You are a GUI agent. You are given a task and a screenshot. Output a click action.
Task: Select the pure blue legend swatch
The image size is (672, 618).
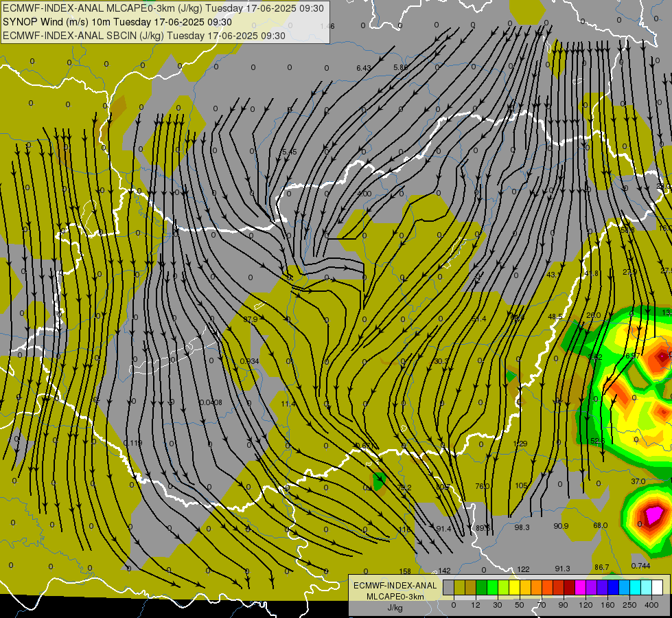(x=614, y=587)
